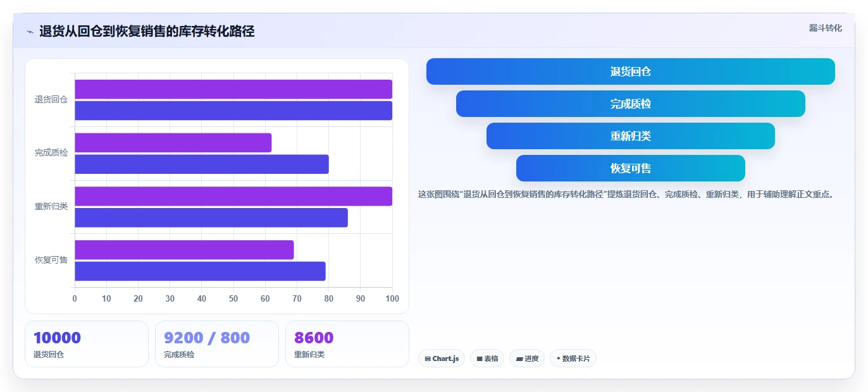Open the 10000 退货回仓 stat card
Image resolution: width=868 pixels, height=392 pixels.
(87, 344)
